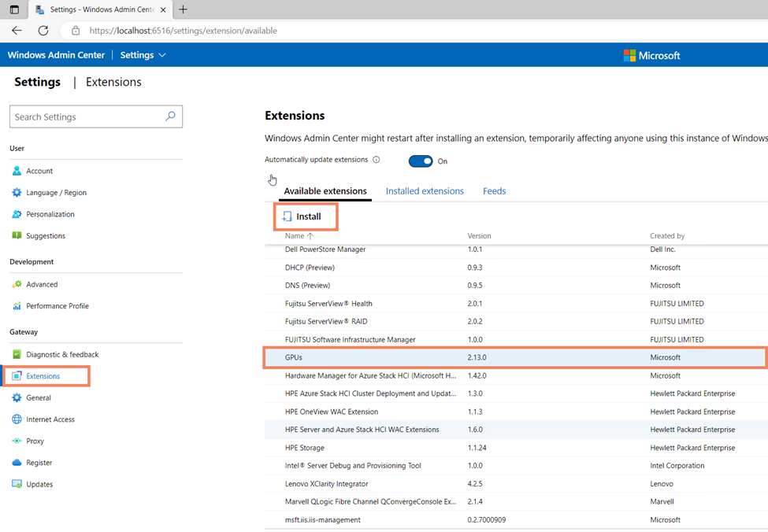This screenshot has height=532, width=768.
Task: Select Lenovo XClarity Integrator row
Action: [x=516, y=483]
